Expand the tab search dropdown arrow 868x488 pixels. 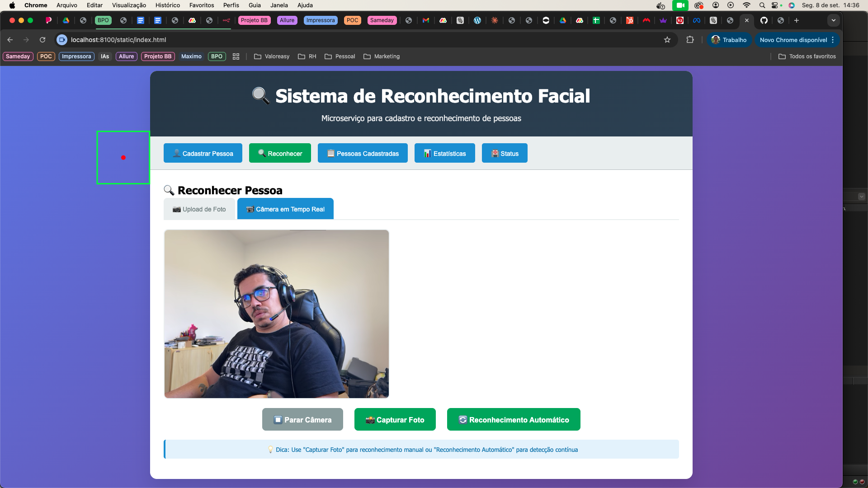(x=834, y=20)
